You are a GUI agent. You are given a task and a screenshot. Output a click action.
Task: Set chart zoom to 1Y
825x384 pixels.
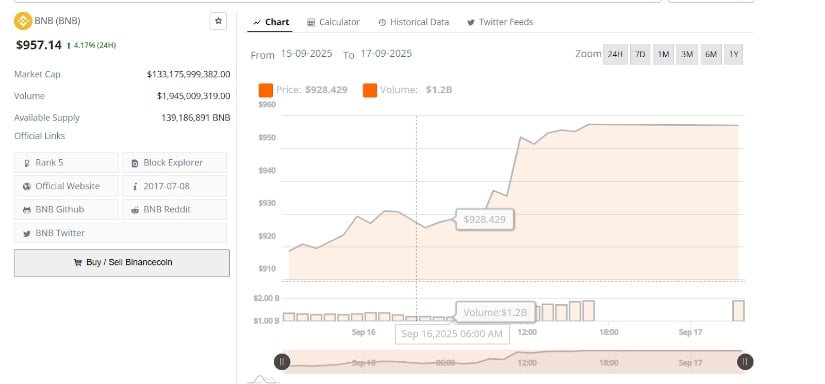(733, 54)
